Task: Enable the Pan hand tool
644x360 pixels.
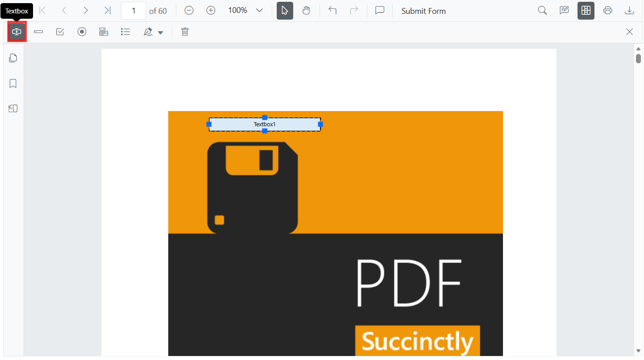Action: click(x=306, y=11)
